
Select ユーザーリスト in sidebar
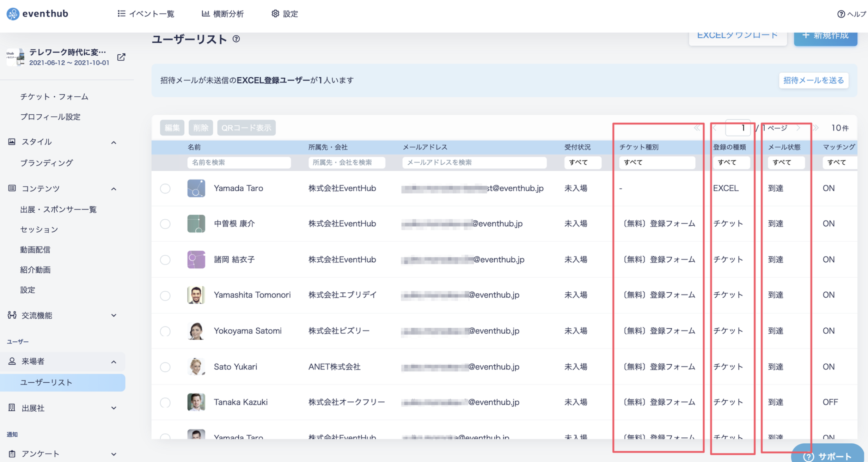pyautogui.click(x=63, y=382)
